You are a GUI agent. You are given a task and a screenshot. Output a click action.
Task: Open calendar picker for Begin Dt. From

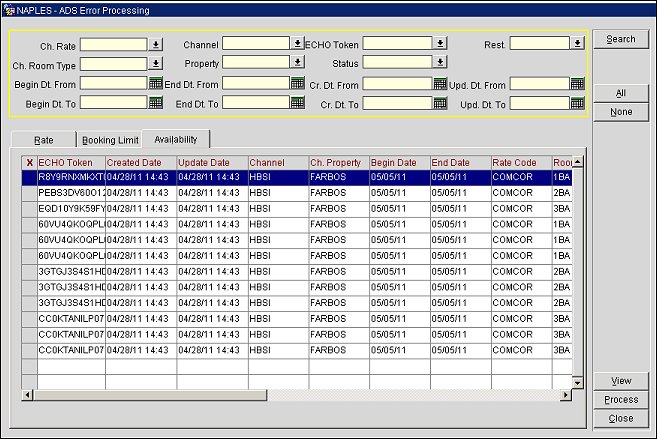click(155, 84)
